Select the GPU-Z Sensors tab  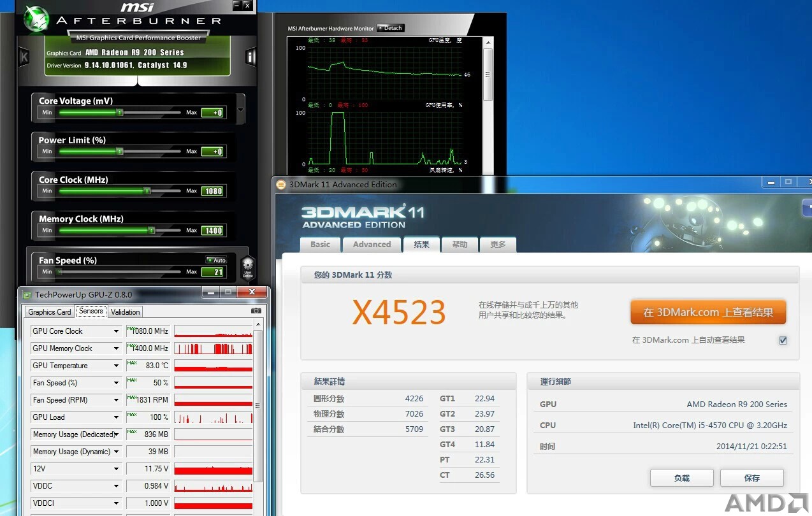click(x=91, y=311)
